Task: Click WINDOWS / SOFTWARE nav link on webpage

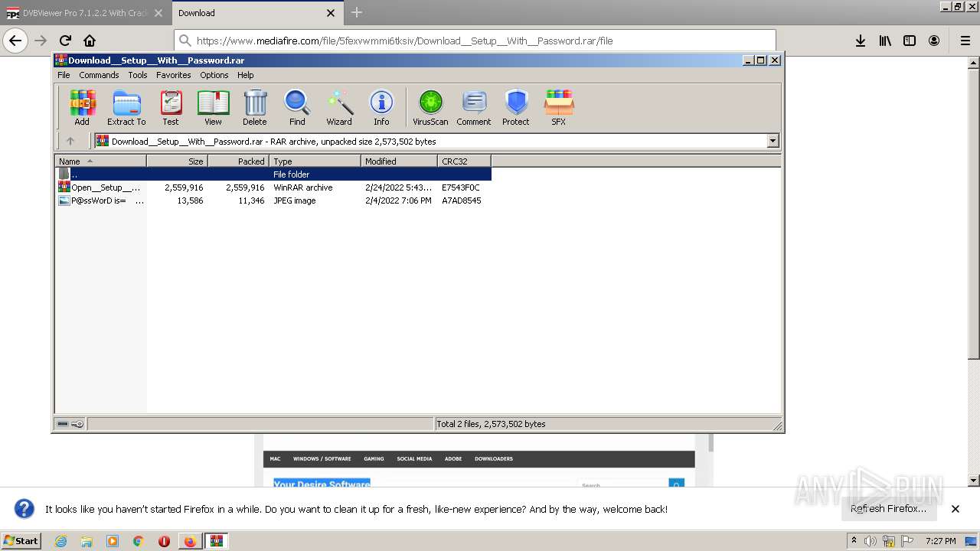Action: [x=322, y=459]
